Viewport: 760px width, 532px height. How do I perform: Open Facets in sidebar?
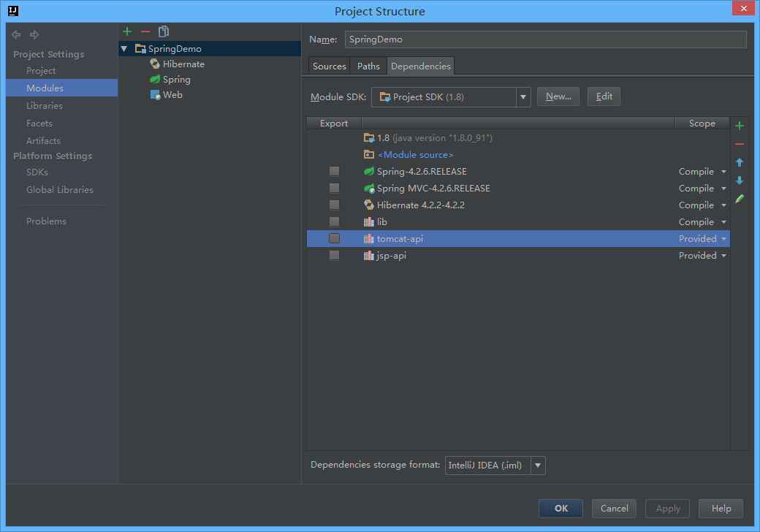pyautogui.click(x=39, y=123)
